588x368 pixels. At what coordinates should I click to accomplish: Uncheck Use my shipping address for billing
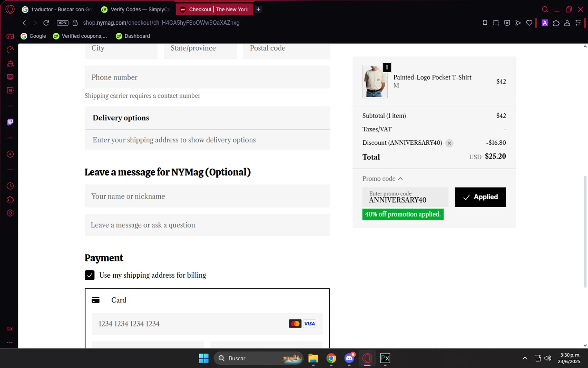pyautogui.click(x=89, y=275)
